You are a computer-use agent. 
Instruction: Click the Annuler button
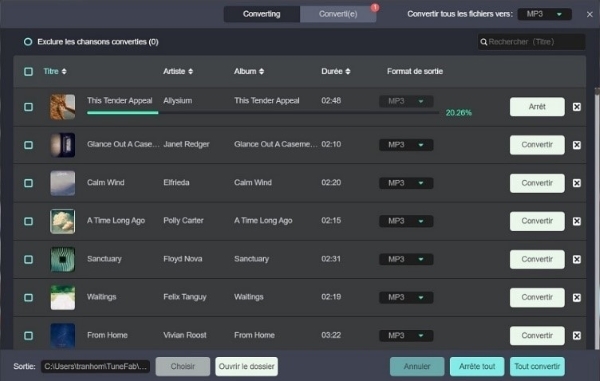click(x=417, y=366)
